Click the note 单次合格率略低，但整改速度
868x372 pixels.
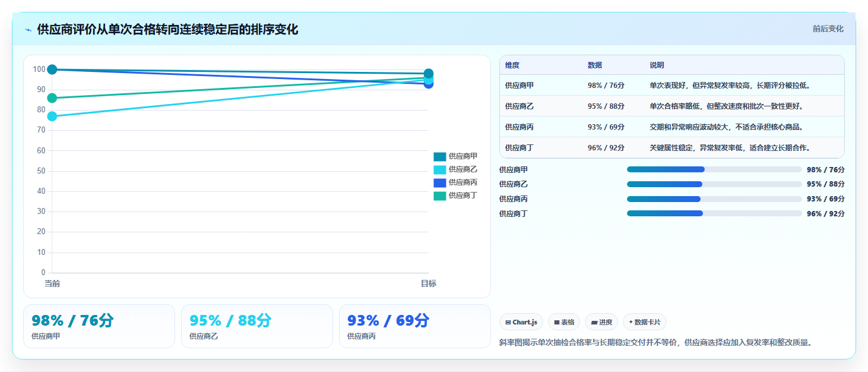(x=727, y=106)
